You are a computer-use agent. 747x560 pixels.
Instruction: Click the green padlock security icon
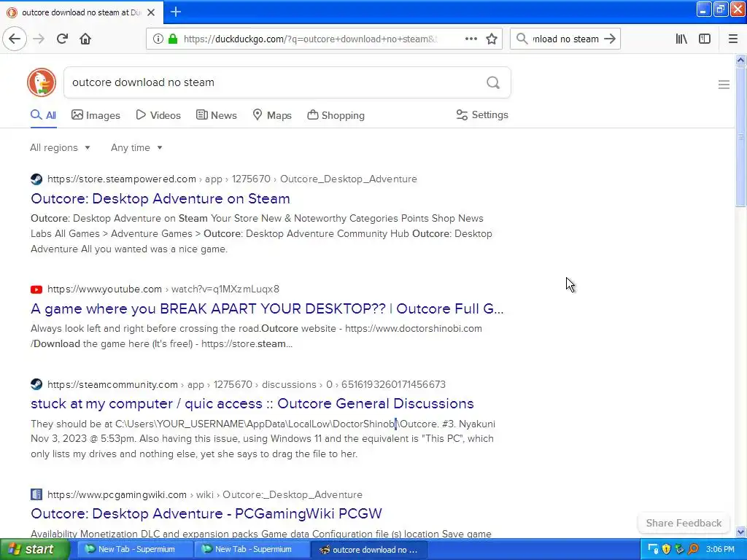(x=173, y=39)
